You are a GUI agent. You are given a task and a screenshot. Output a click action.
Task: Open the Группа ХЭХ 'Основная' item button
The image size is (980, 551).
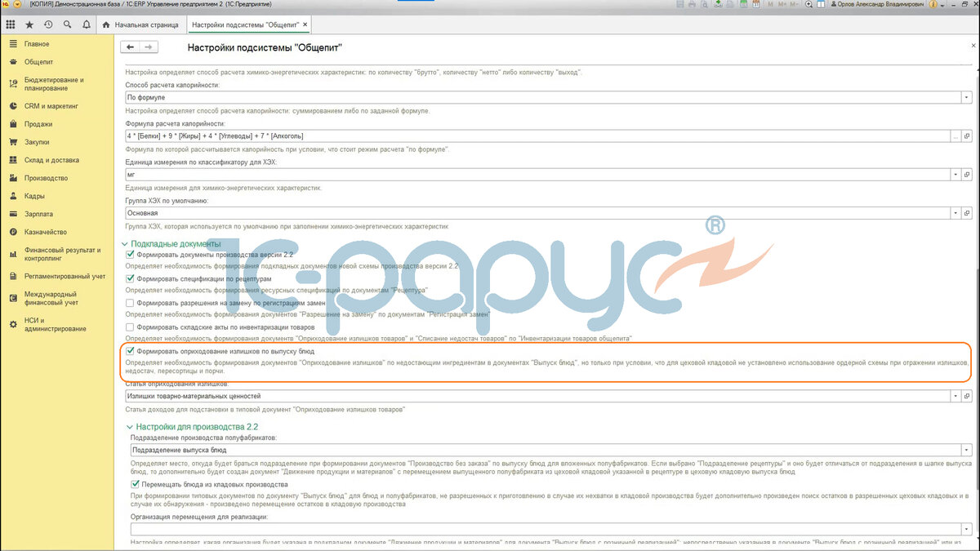[x=967, y=213]
